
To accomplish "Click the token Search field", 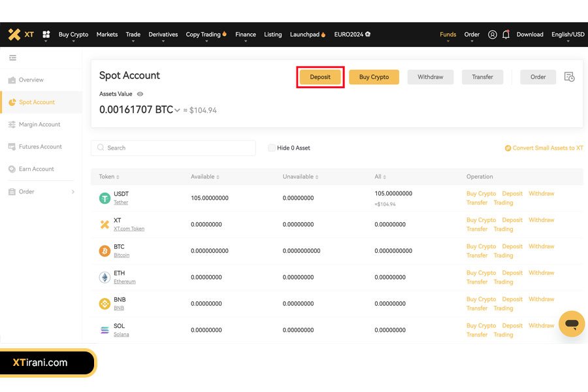I will click(173, 148).
